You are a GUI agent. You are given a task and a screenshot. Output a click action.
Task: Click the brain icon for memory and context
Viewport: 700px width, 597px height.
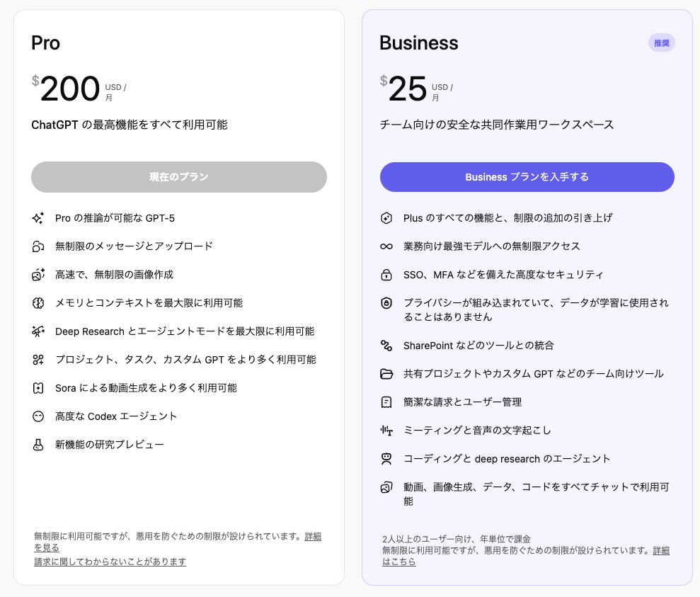(38, 303)
